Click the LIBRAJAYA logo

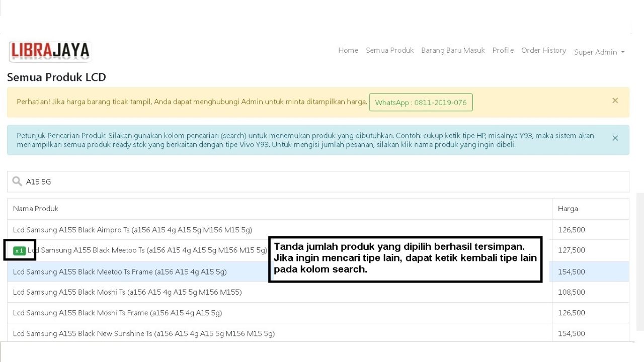coord(50,51)
